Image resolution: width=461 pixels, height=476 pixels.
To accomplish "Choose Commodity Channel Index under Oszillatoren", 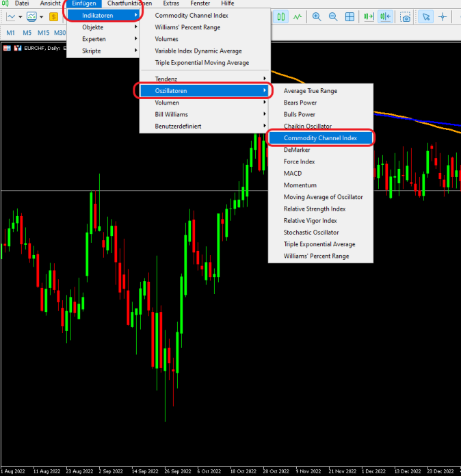I will [x=321, y=138].
